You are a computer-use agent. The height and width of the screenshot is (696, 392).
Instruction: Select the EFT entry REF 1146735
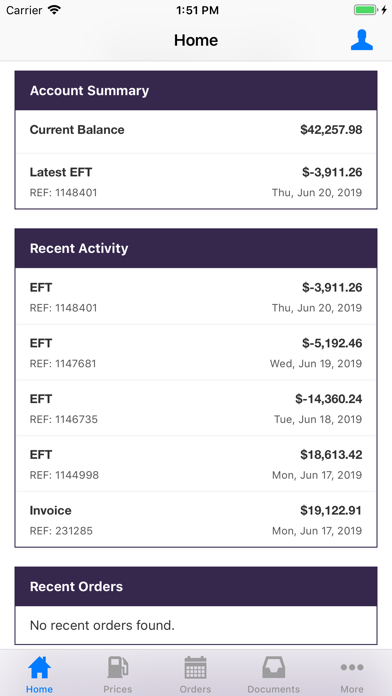click(x=196, y=408)
